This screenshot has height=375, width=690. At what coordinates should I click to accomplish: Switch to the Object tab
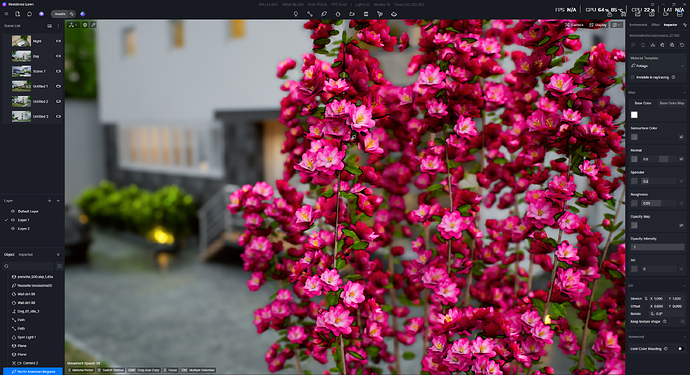tap(9, 254)
